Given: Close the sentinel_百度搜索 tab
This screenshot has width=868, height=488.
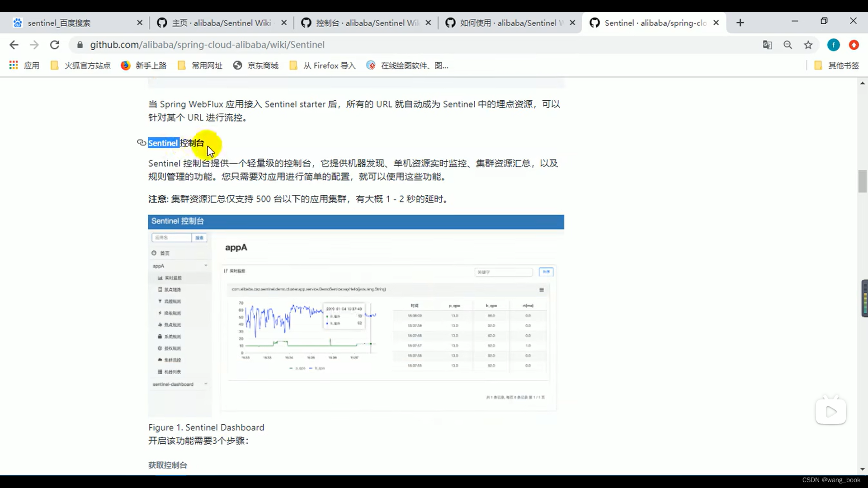Looking at the screenshot, I should (x=140, y=23).
